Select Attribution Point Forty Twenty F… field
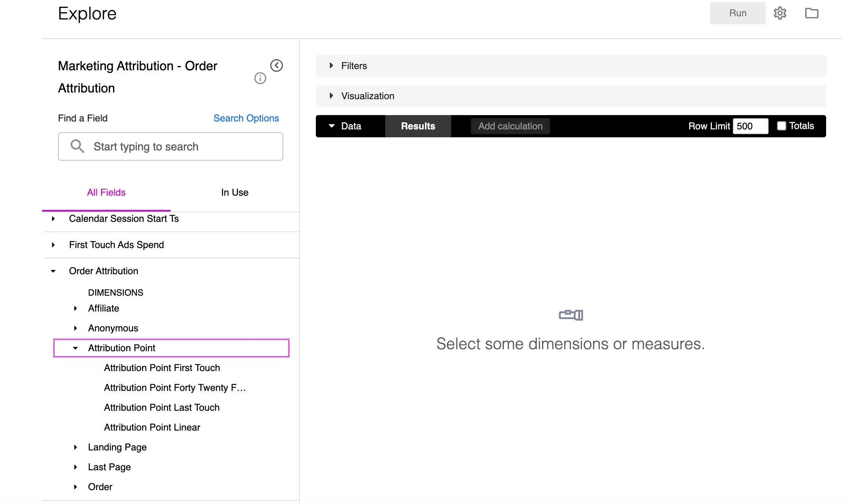Viewport: 865px width, 504px height. point(175,388)
